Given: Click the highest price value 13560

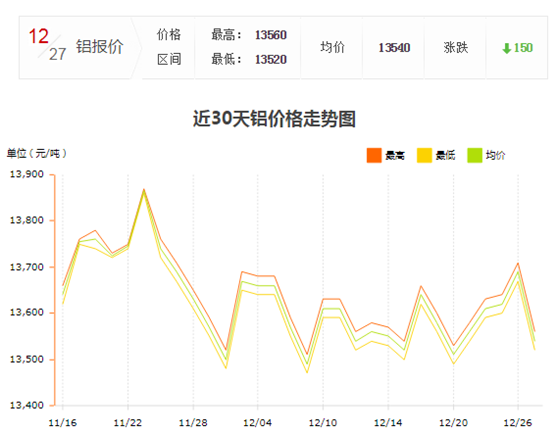Looking at the screenshot, I should point(270,35).
